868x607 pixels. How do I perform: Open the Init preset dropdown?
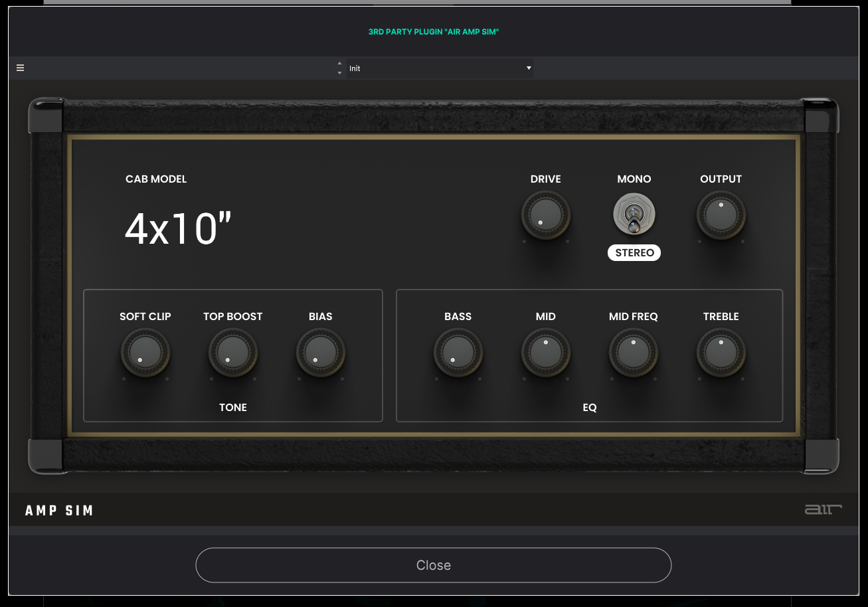click(x=440, y=68)
